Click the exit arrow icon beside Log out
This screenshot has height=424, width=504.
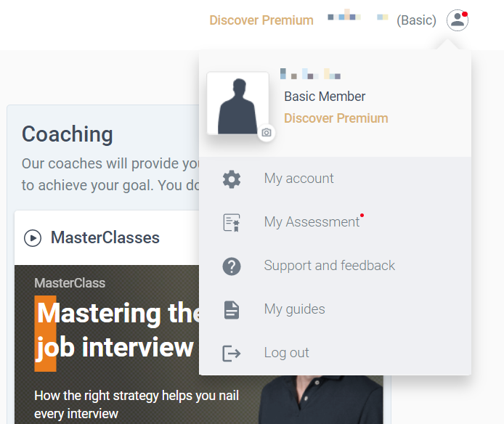tap(232, 354)
